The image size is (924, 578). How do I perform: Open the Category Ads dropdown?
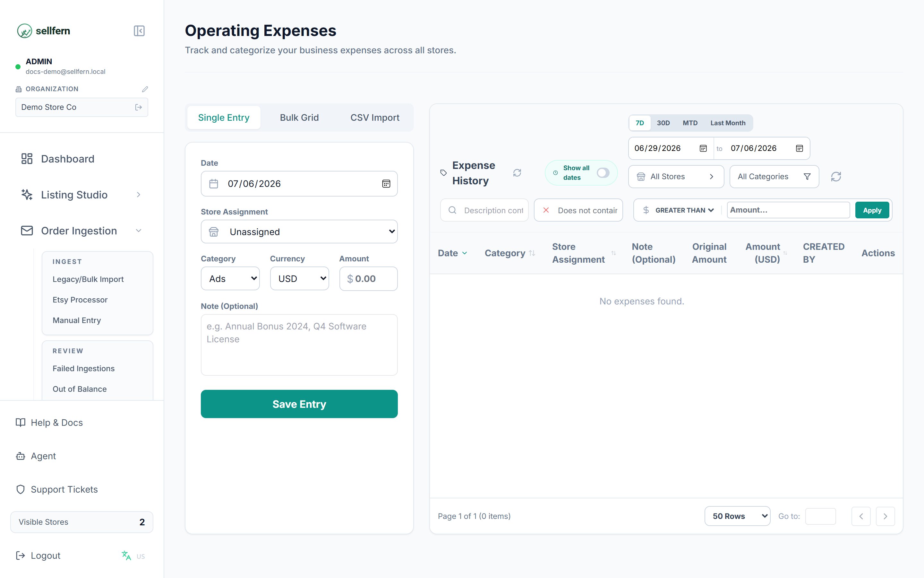coord(230,279)
